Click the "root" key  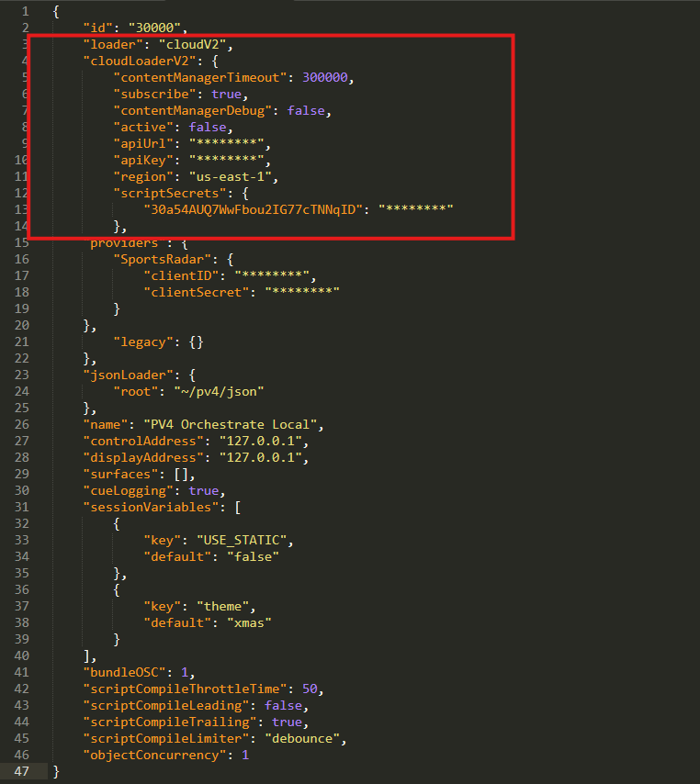(x=136, y=391)
